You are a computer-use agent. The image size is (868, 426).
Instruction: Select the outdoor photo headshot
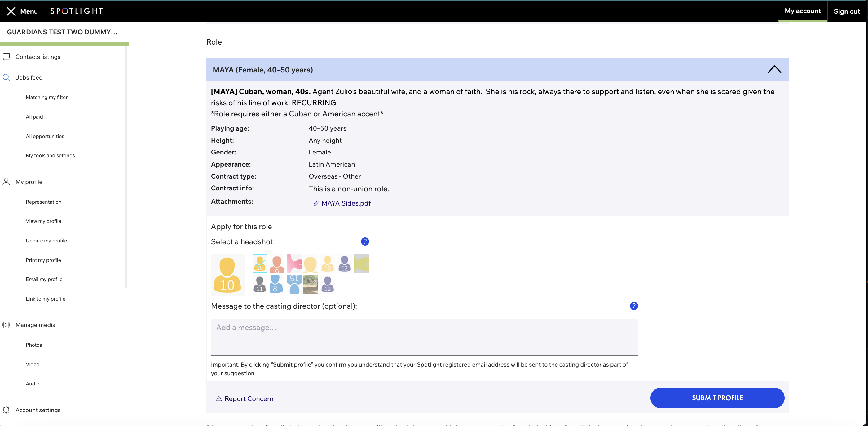[311, 285]
